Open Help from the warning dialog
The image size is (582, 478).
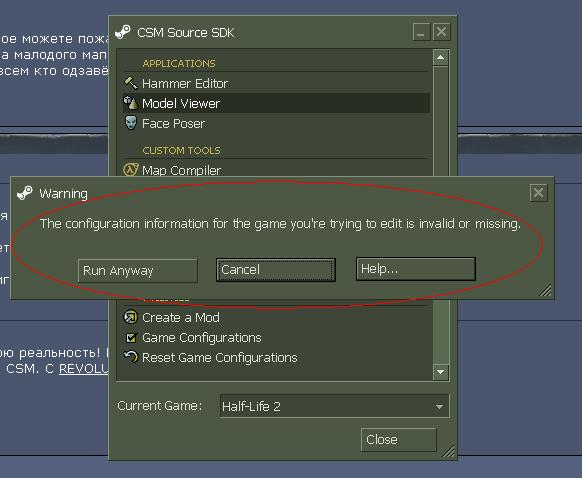pyautogui.click(x=416, y=269)
